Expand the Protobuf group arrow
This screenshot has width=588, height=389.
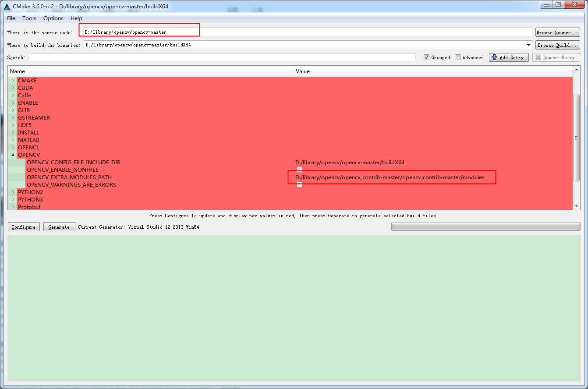point(13,207)
